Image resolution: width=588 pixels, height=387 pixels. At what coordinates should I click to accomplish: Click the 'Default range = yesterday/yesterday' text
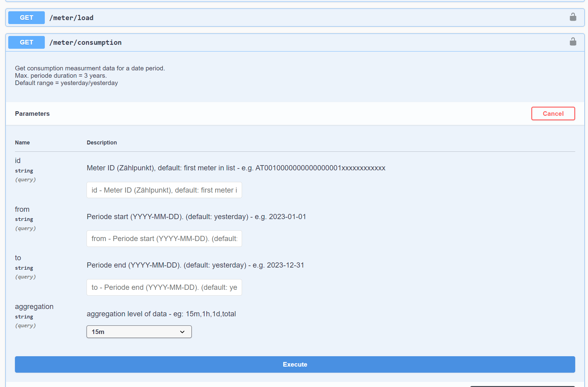click(66, 83)
